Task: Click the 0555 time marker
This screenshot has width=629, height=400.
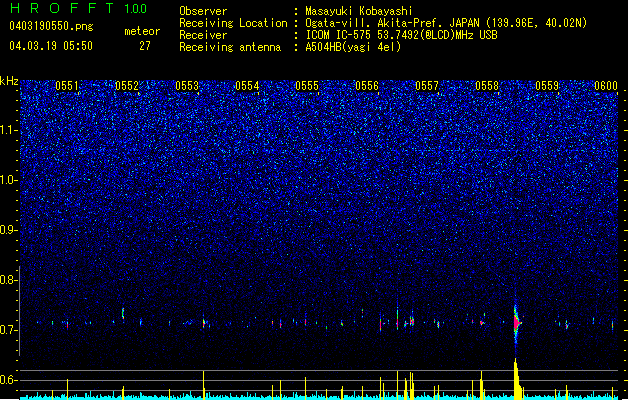Action: click(x=307, y=86)
